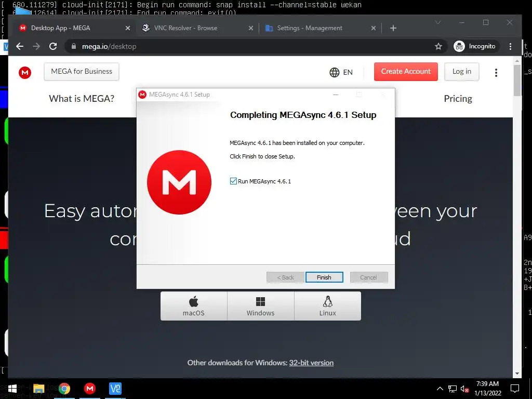Open File Explorer from taskbar

pyautogui.click(x=38, y=389)
